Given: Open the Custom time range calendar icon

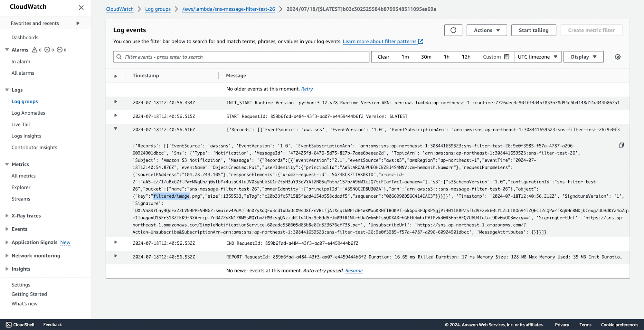Looking at the screenshot, I should [507, 57].
